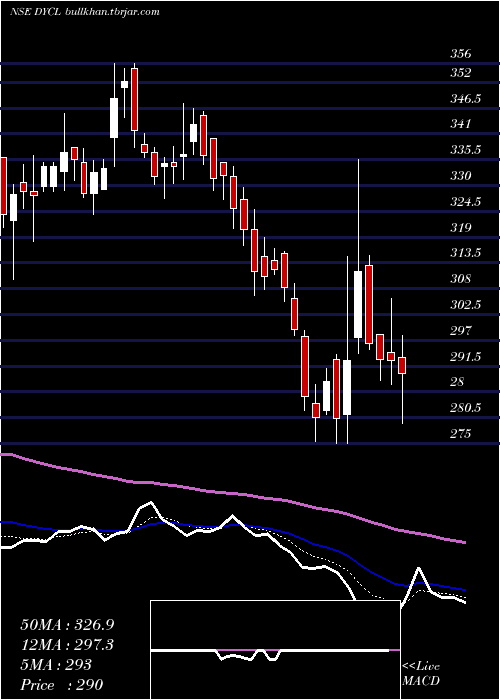Click the 324.5 price axis label
Image resolution: width=500 pixels, height=700 pixels.
[465, 202]
